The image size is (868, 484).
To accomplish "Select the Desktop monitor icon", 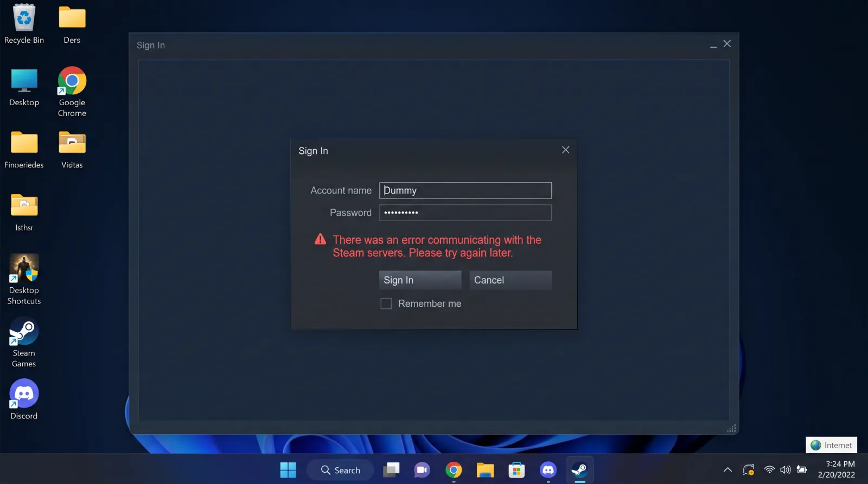I will pyautogui.click(x=24, y=81).
